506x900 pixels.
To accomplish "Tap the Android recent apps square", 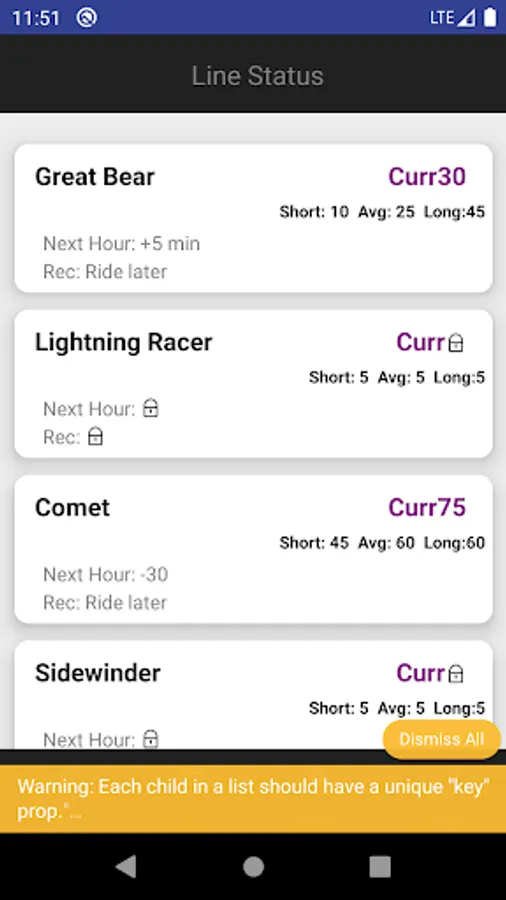I will [x=380, y=867].
